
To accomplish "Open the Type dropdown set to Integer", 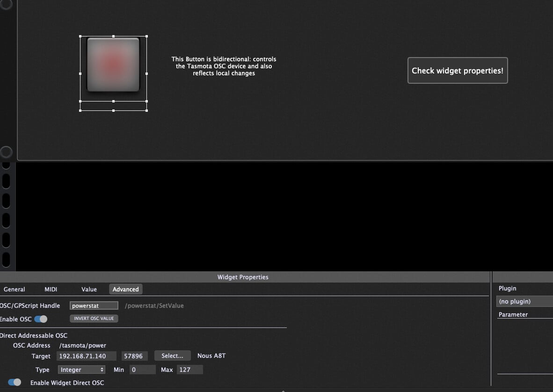I will (x=82, y=370).
